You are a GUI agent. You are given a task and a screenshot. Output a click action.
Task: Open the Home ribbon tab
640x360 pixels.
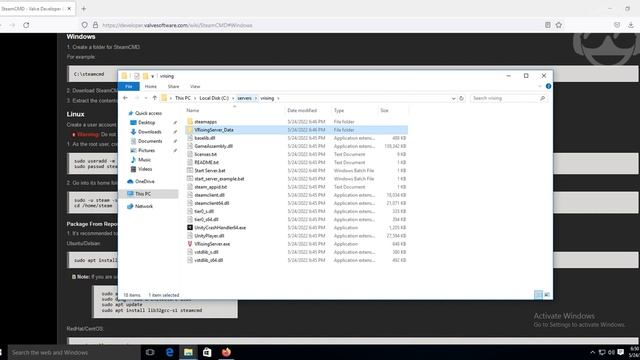151,87
